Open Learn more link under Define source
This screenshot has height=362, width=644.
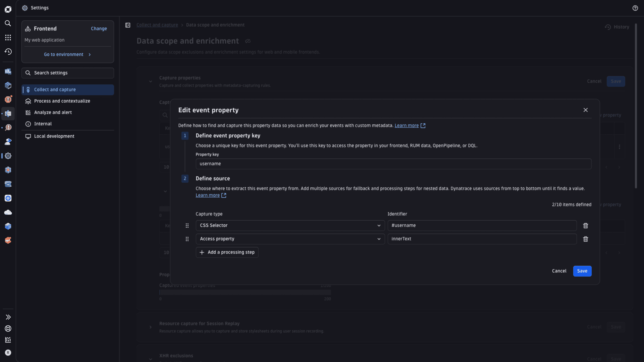point(211,195)
